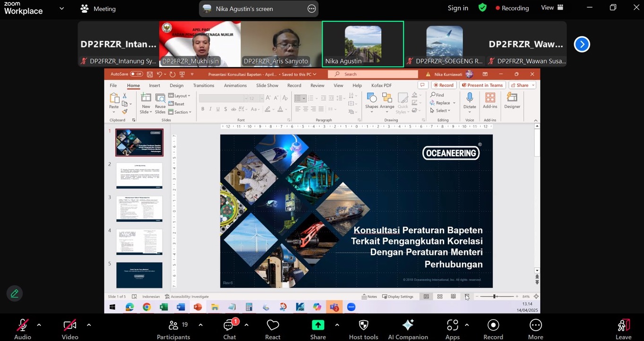Click the Zoom annotate pencil icon
Viewport: 644px width, 341px height.
click(x=15, y=294)
